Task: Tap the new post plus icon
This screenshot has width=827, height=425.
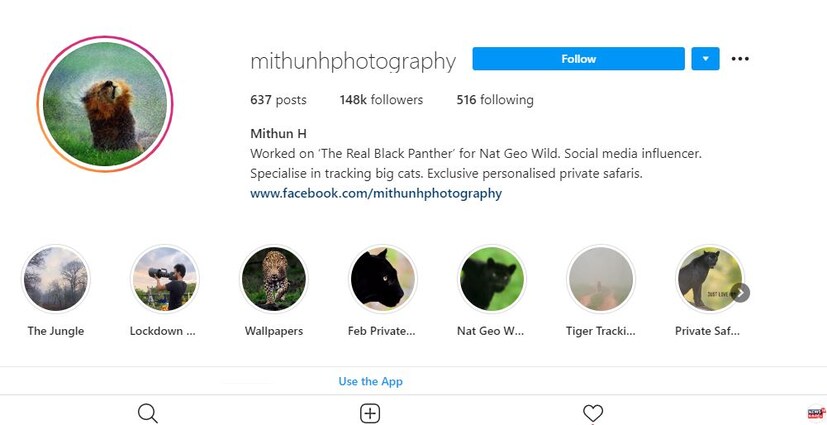Action: click(x=370, y=413)
